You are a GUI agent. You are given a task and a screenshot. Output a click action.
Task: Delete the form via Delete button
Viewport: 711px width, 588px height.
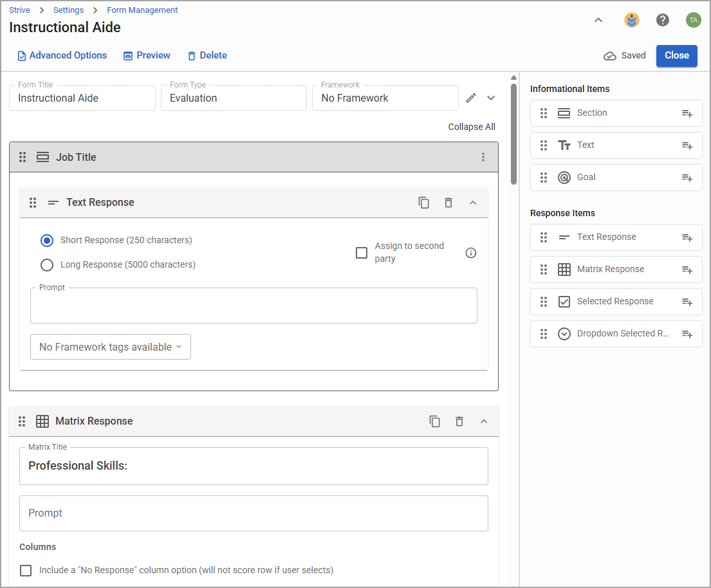pyautogui.click(x=207, y=55)
